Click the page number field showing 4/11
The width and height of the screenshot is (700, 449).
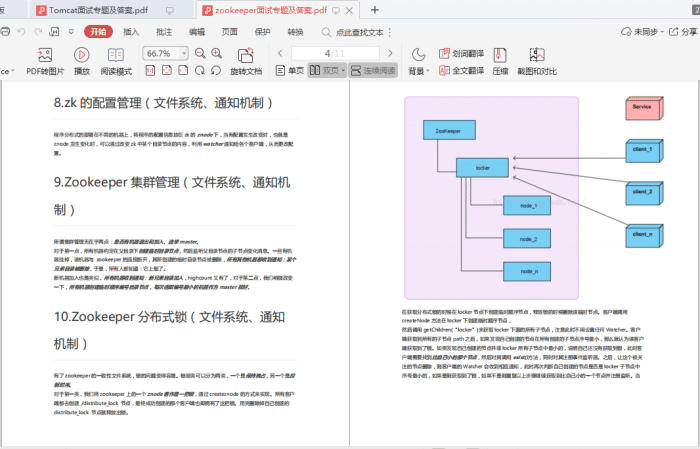tap(335, 54)
